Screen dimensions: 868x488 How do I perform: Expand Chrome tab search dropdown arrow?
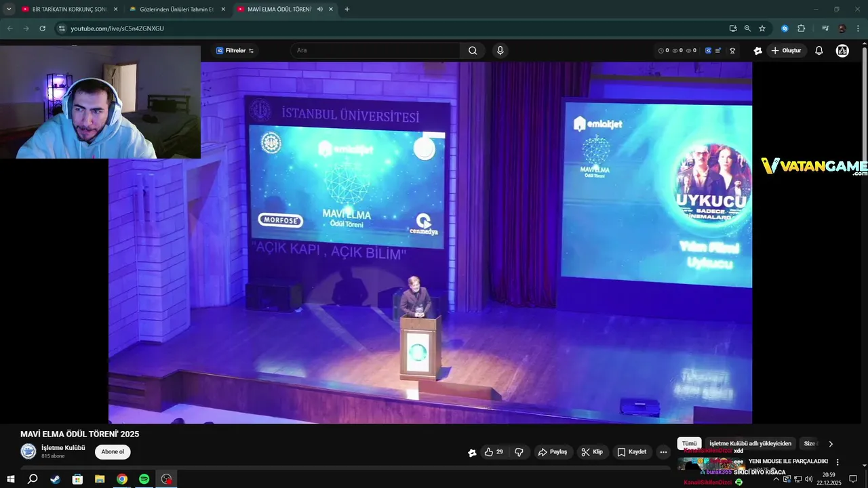9,9
